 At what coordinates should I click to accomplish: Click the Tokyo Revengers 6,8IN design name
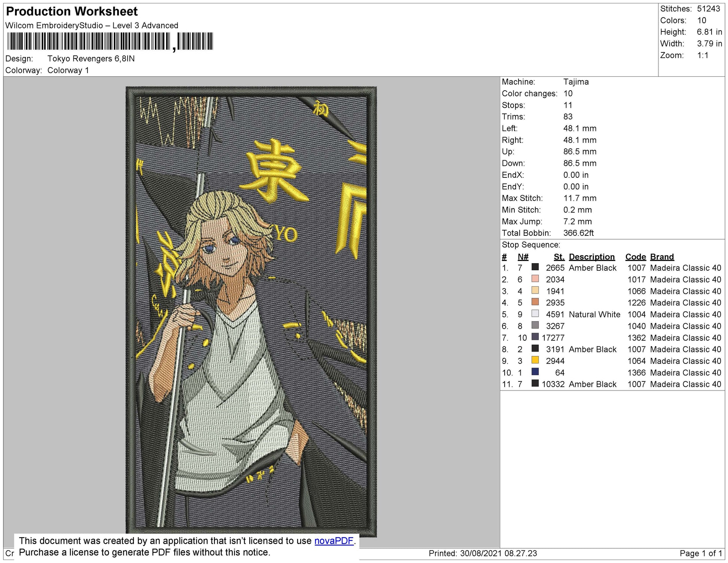pos(91,59)
